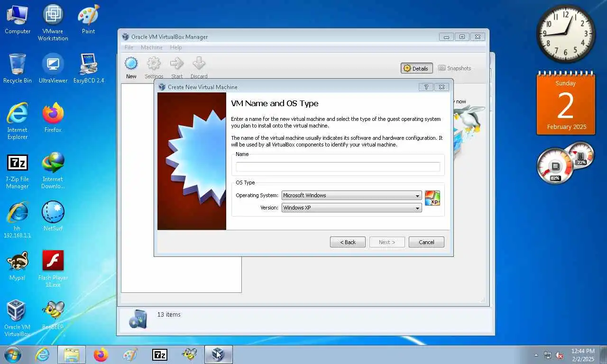Select the Internet Explorer desktop icon
Viewport: 607px width, 364px height.
point(18,121)
